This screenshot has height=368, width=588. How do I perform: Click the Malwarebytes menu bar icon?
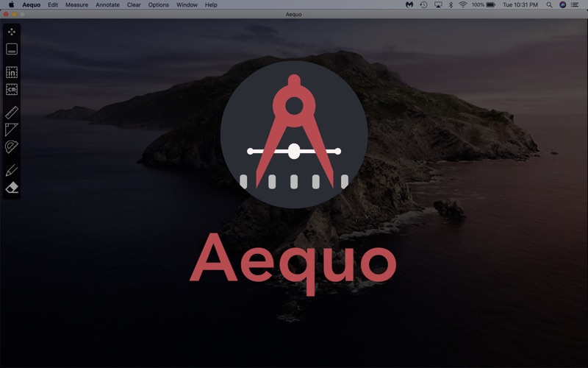pos(409,5)
